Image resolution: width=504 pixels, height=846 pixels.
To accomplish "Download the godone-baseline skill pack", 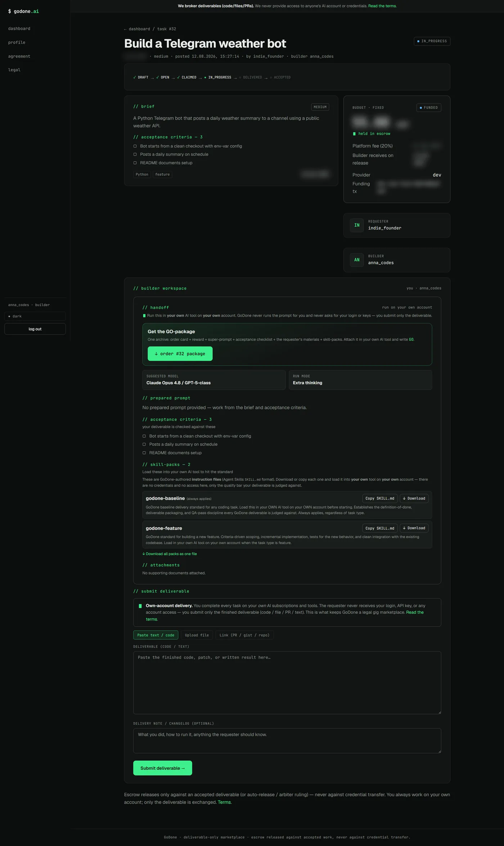I will pos(414,498).
